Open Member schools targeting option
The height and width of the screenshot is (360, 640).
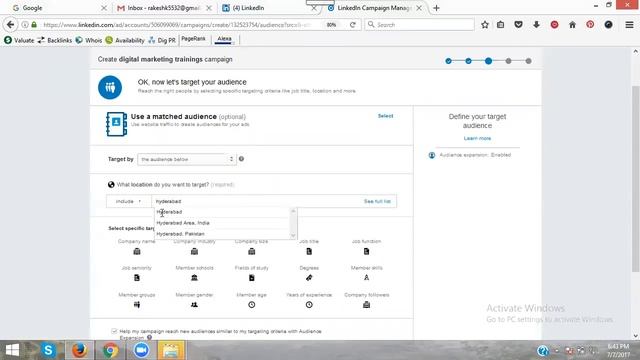pyautogui.click(x=194, y=273)
